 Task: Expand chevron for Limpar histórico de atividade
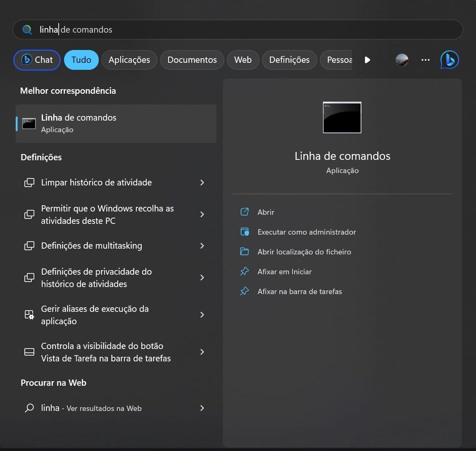point(202,183)
